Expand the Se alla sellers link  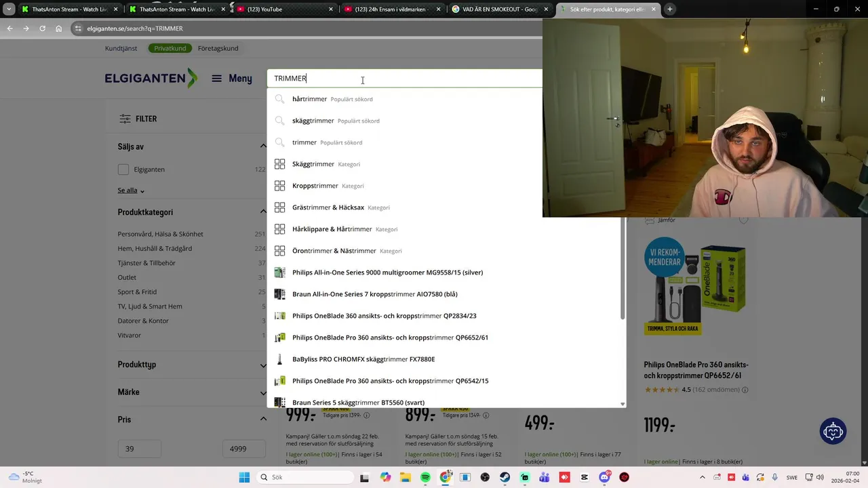(x=131, y=190)
